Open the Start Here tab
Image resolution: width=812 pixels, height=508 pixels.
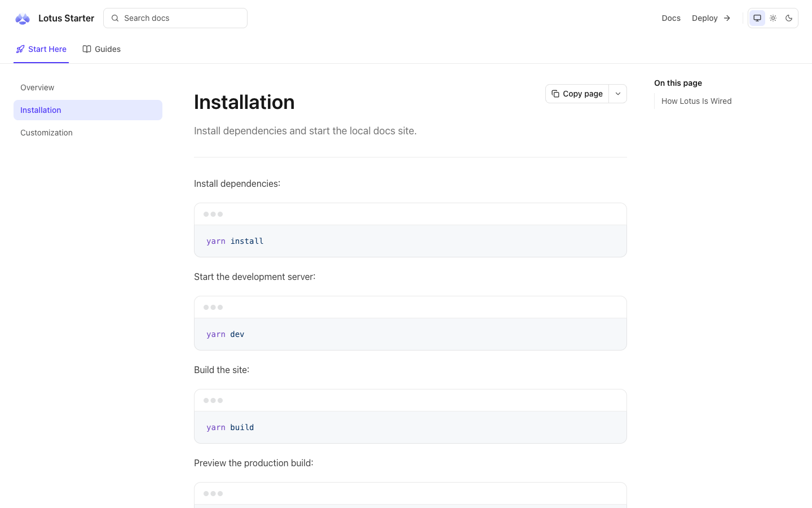pyautogui.click(x=41, y=49)
